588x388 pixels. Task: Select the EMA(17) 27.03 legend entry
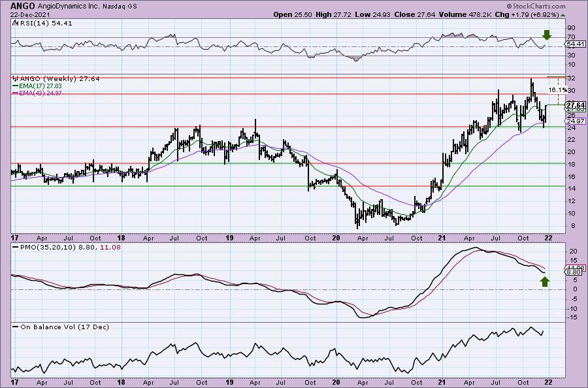(40, 86)
